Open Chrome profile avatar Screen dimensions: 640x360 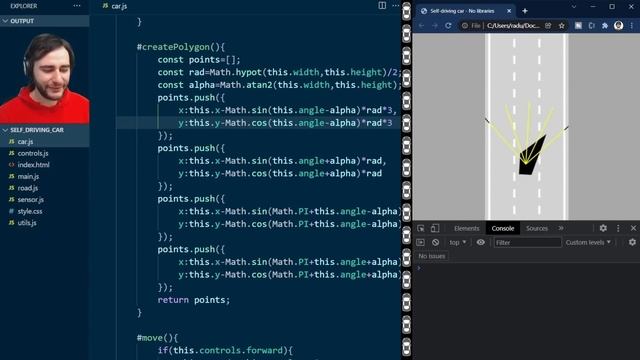coord(618,25)
